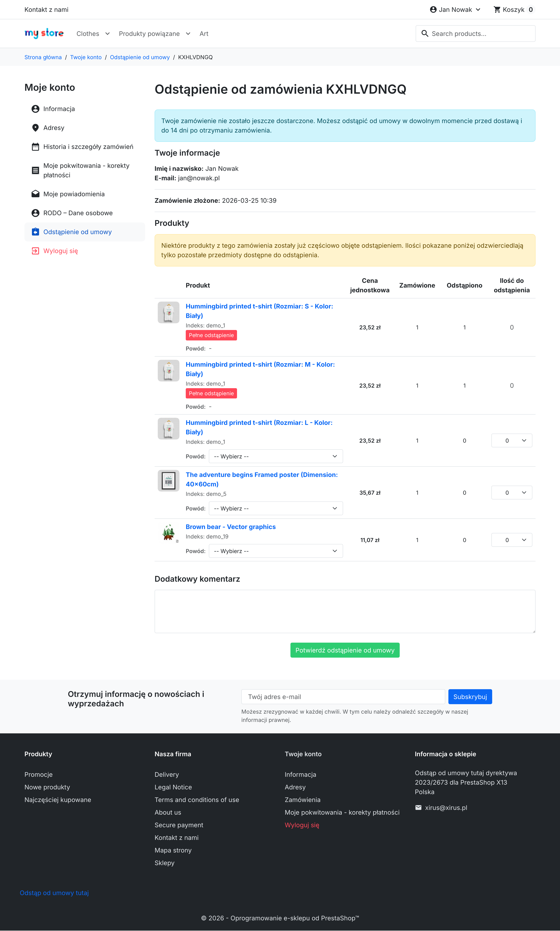Open the quantity dropdown for Brown bear graphics
This screenshot has height=931, width=560.
pyautogui.click(x=511, y=540)
